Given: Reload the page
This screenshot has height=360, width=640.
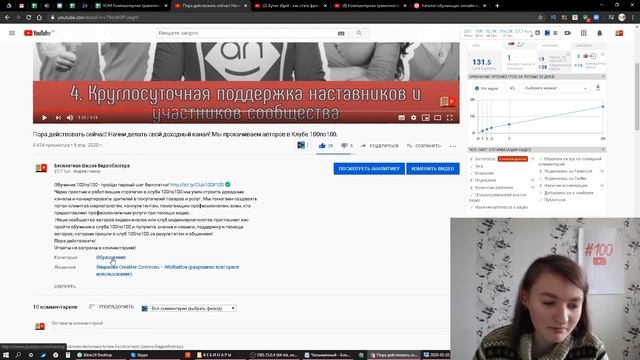Looking at the screenshot, I should (29, 18).
